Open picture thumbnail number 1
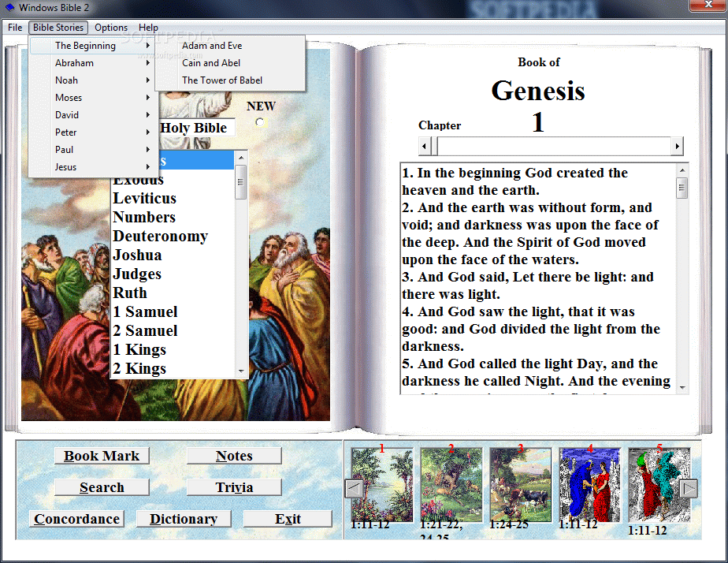This screenshot has width=728, height=563. click(x=382, y=485)
